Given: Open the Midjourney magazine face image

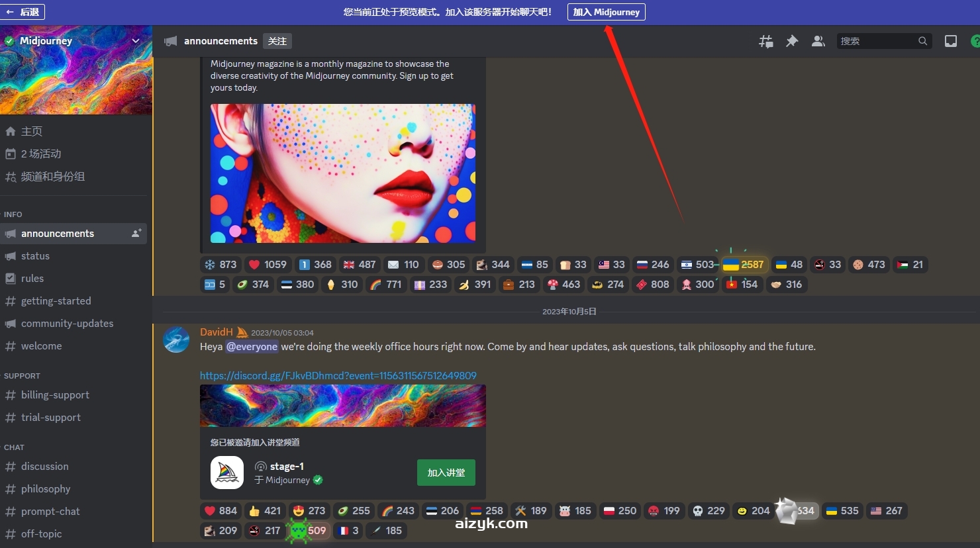Looking at the screenshot, I should pos(342,173).
